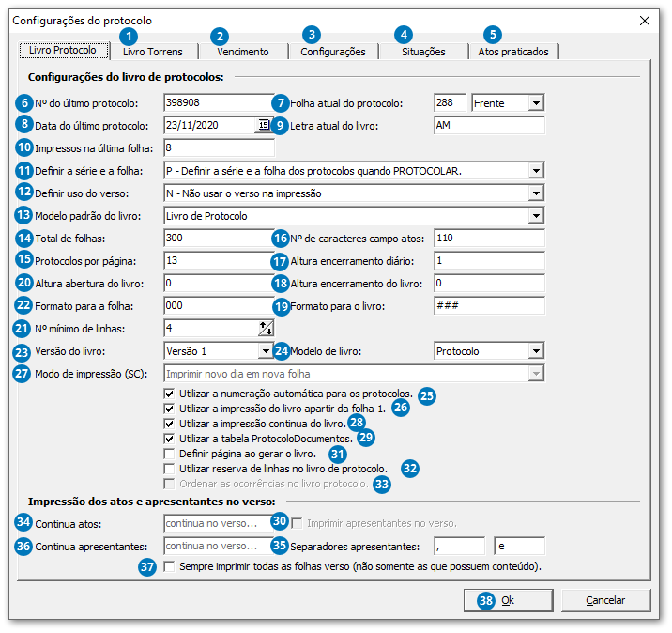This screenshot has height=633, width=672.
Task: Go to the Configurações tab
Action: coord(333,52)
